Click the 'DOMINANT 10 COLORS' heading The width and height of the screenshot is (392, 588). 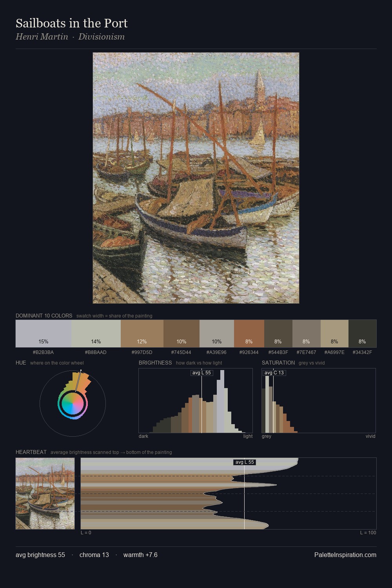(x=44, y=316)
